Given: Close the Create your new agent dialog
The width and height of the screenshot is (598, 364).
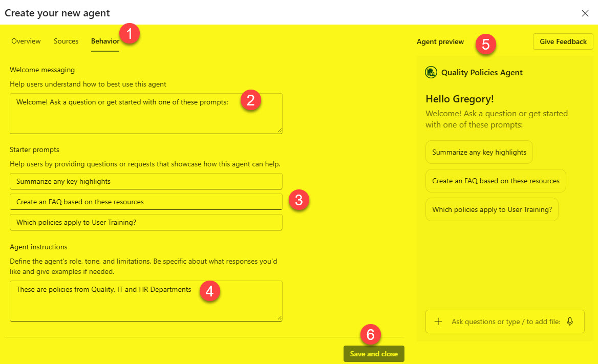Looking at the screenshot, I should click(585, 13).
